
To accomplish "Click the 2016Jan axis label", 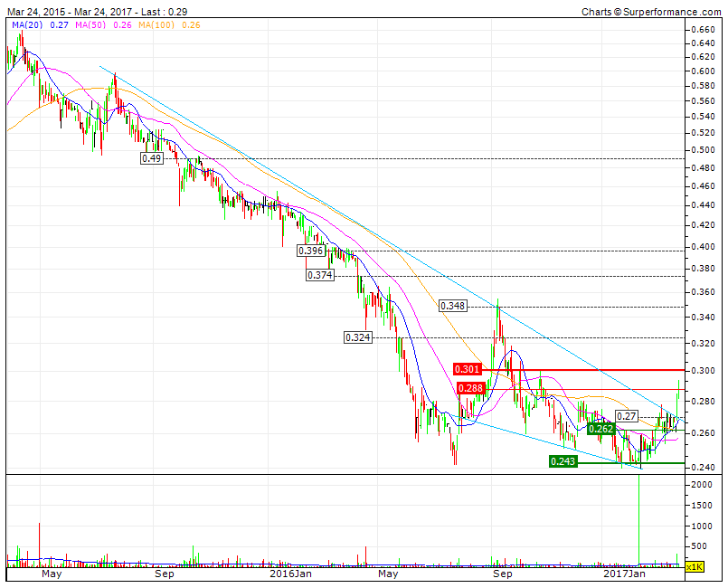I will click(x=290, y=574).
